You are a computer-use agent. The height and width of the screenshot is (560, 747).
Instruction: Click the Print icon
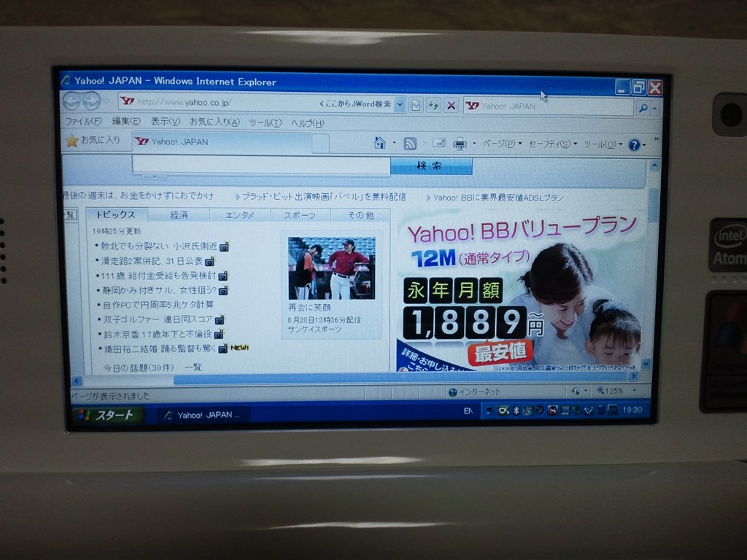pos(460,144)
